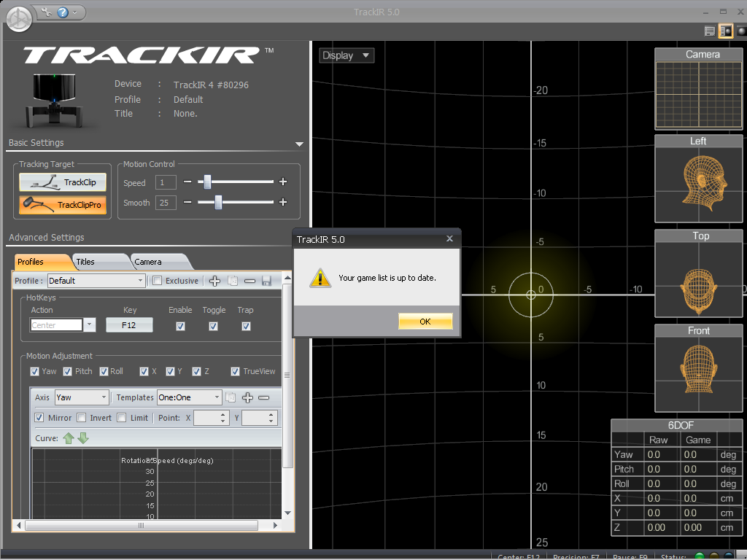Adjust the Speed slider handle
Screen dimensions: 747x560
[x=207, y=182]
